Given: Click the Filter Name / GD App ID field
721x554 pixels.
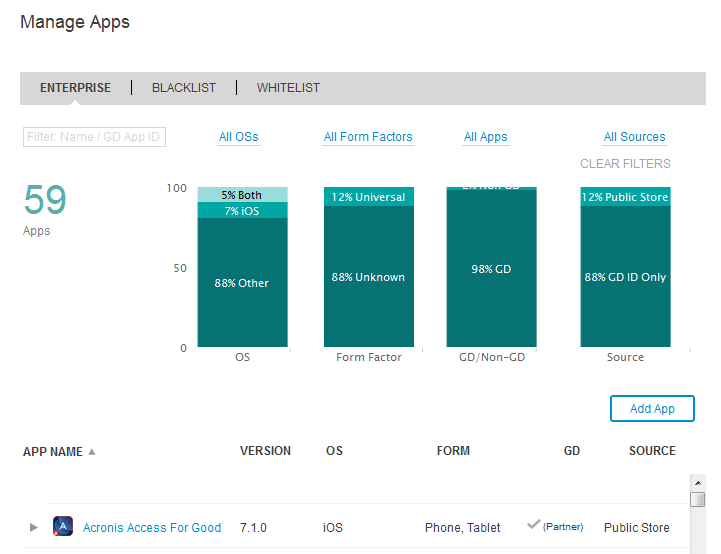Looking at the screenshot, I should pos(94,137).
